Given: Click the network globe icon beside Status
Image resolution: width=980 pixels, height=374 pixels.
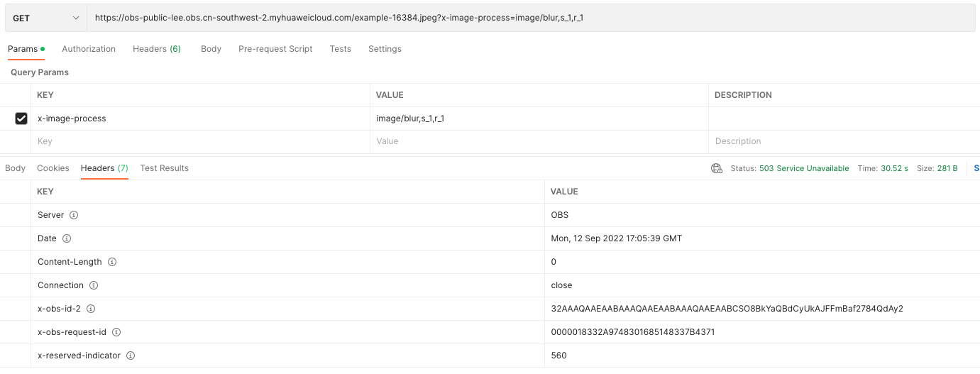Looking at the screenshot, I should click(x=717, y=168).
